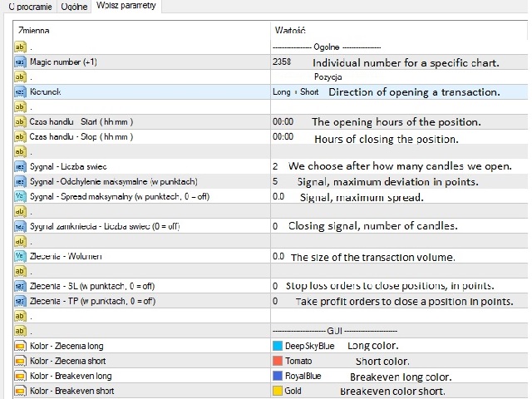Open the DeepSkyBlue color dropdown value
This screenshot has width=532, height=399.
(309, 346)
